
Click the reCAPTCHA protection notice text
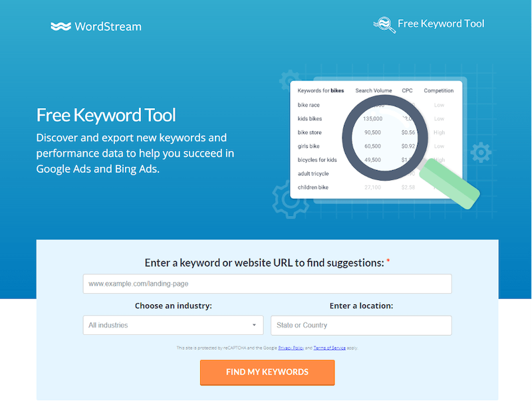click(267, 348)
